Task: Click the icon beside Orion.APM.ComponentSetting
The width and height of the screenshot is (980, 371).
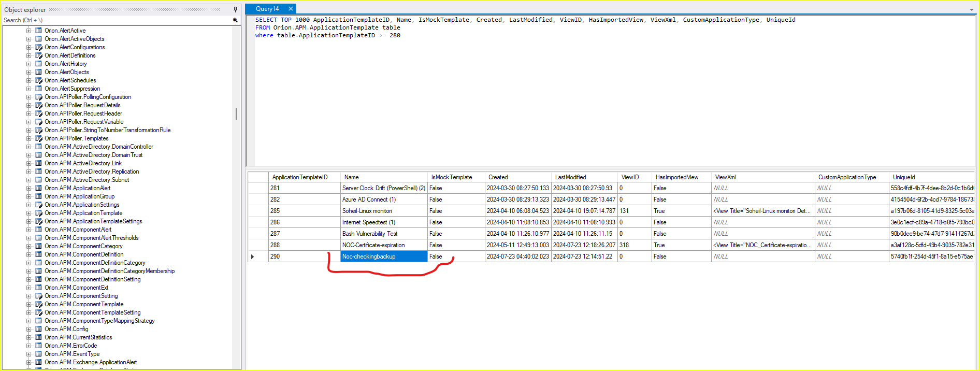Action: [x=38, y=296]
